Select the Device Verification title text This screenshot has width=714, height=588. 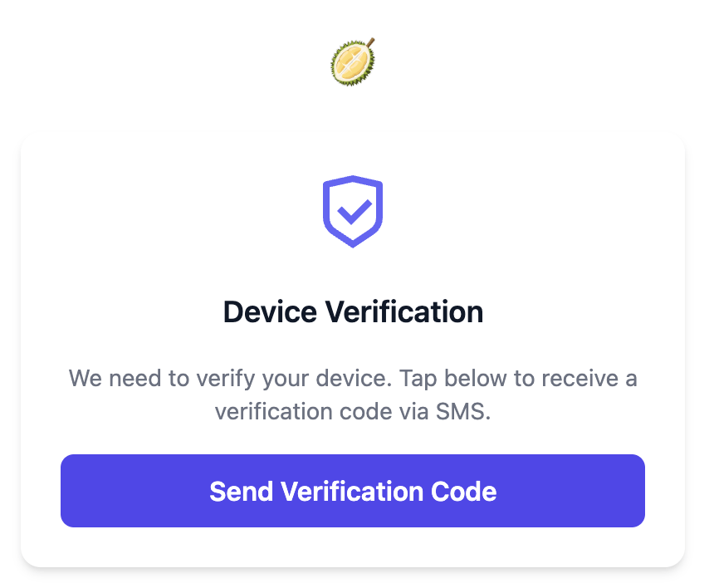click(353, 311)
